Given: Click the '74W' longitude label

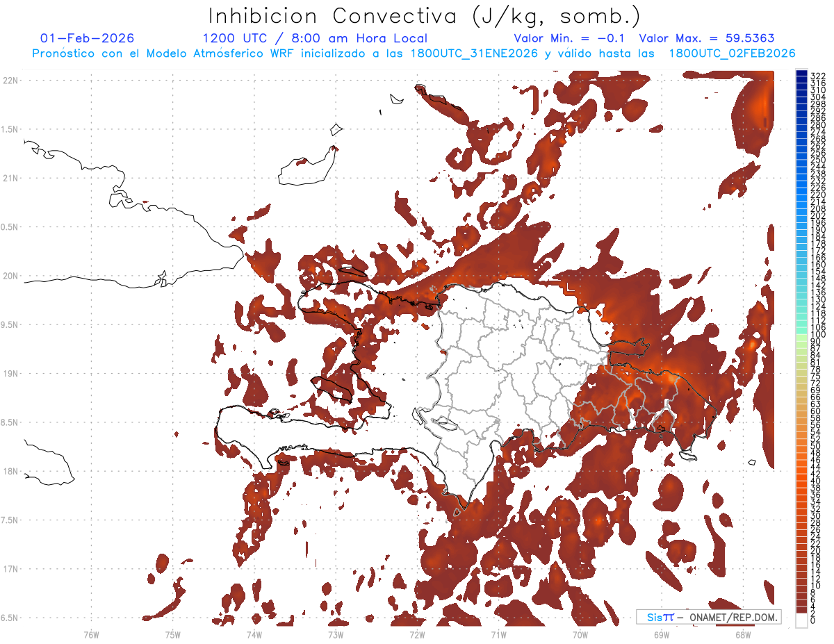Looking at the screenshot, I should [x=254, y=634].
